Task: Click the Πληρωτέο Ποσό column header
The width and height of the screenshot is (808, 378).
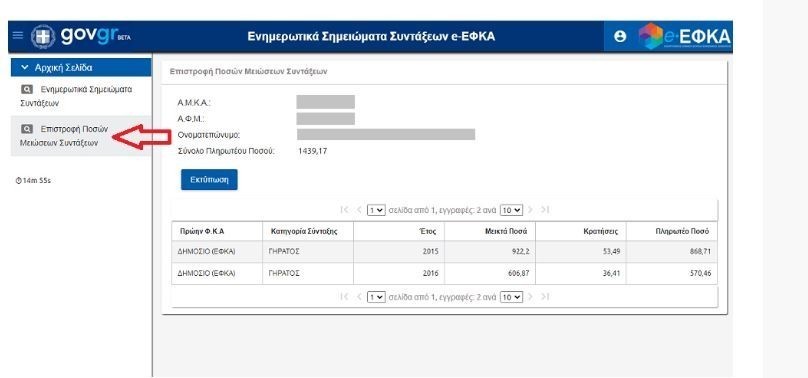Action: click(x=671, y=231)
